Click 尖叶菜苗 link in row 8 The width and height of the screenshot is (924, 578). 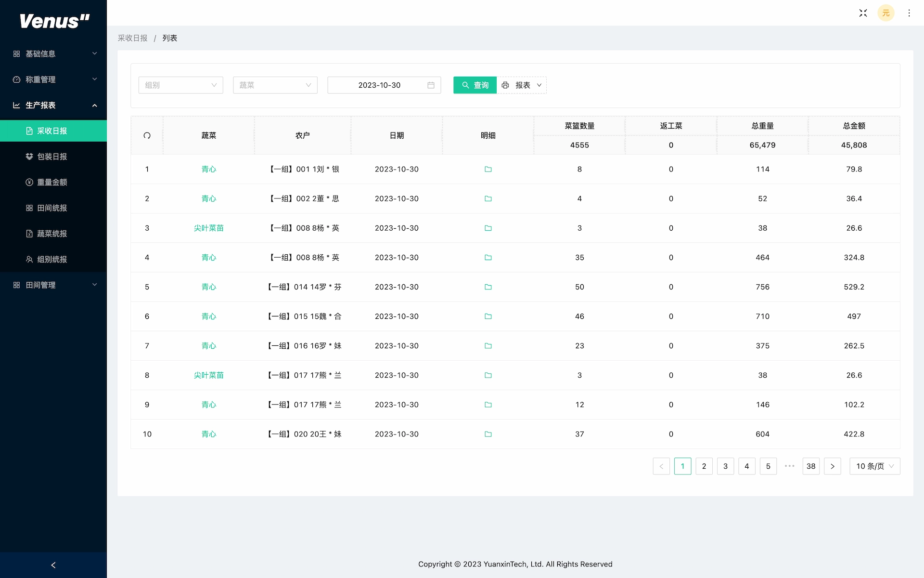(x=209, y=375)
